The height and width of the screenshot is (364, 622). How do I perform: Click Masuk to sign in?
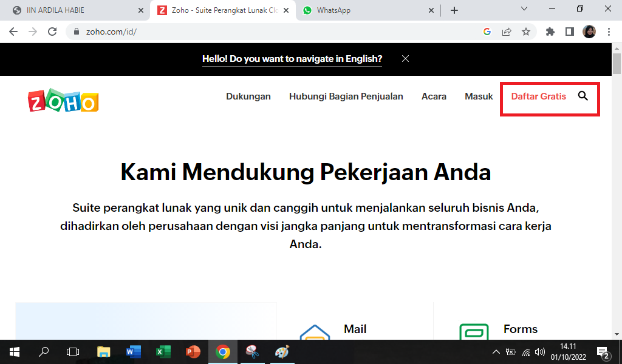(x=479, y=96)
